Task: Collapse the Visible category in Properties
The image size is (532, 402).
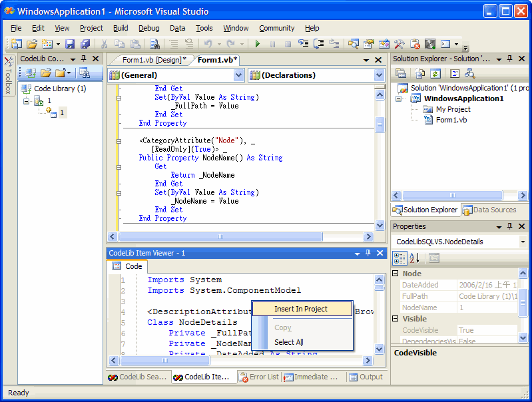Action: (x=396, y=318)
